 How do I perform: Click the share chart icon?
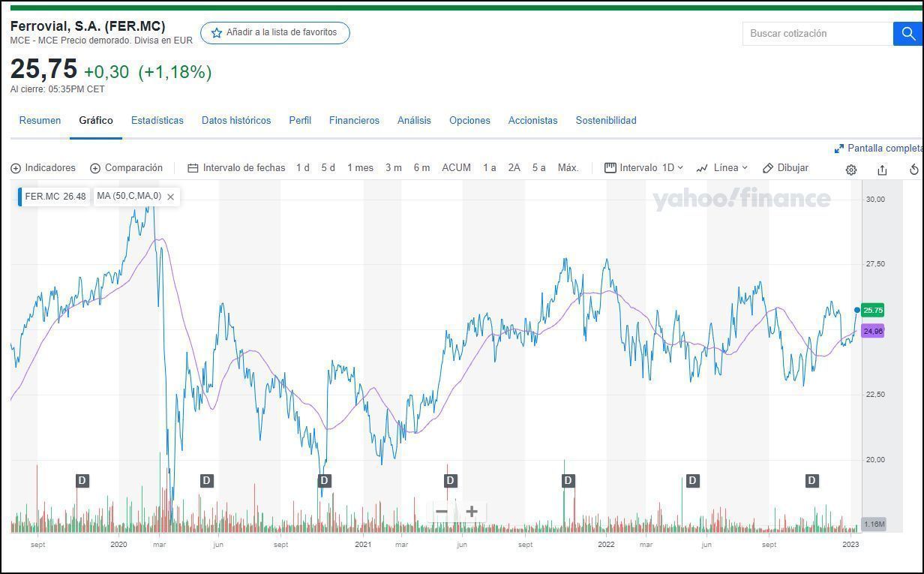pyautogui.click(x=882, y=170)
